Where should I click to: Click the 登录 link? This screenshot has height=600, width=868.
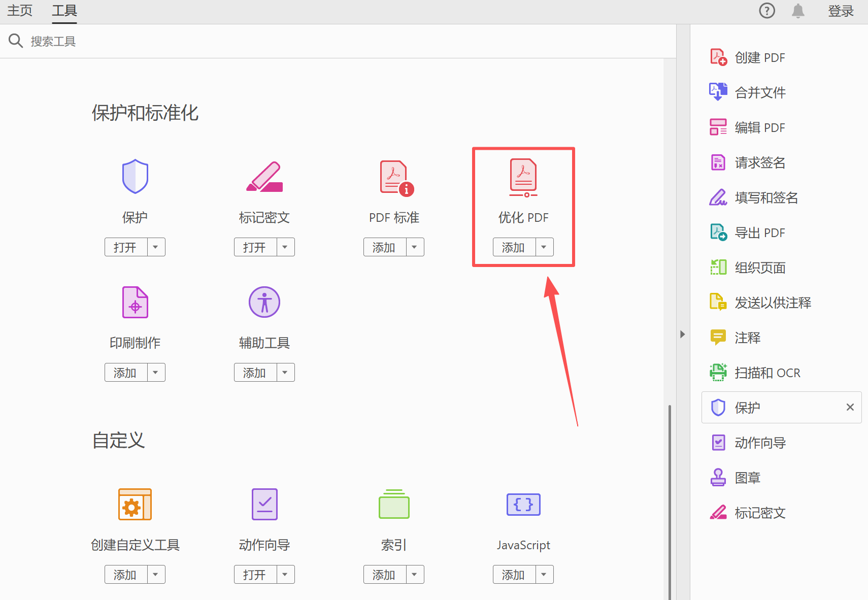[841, 10]
